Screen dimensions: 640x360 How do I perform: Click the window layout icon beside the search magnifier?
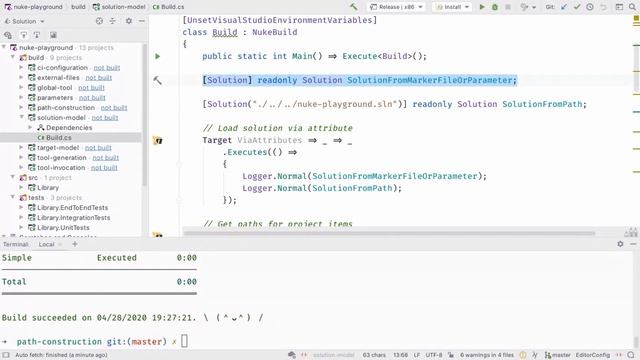click(619, 7)
